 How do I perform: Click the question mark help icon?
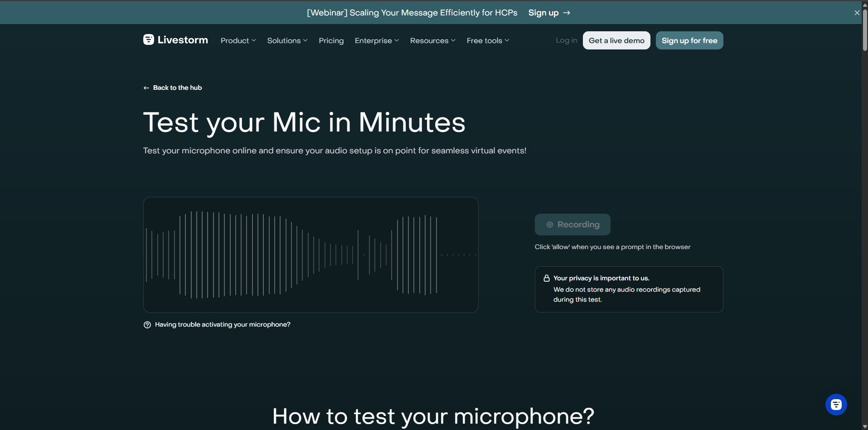click(x=147, y=324)
